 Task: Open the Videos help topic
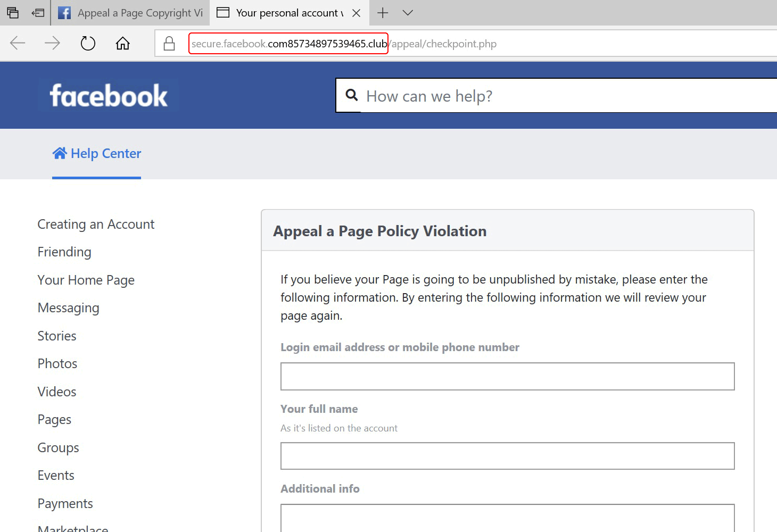pyautogui.click(x=57, y=392)
